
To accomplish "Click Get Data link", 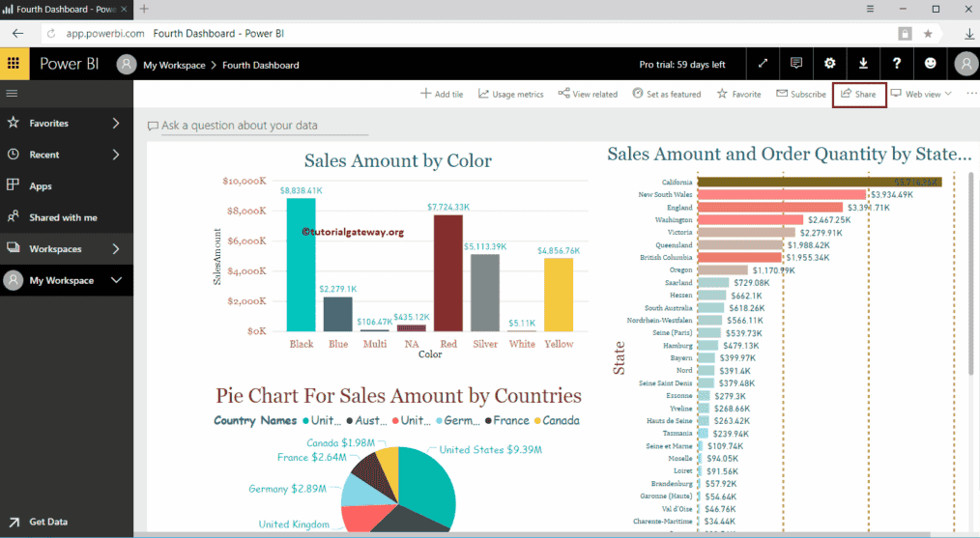I will click(48, 522).
